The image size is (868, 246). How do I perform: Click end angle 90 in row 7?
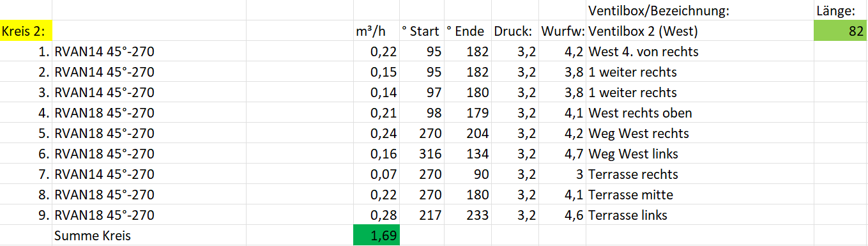click(x=468, y=174)
